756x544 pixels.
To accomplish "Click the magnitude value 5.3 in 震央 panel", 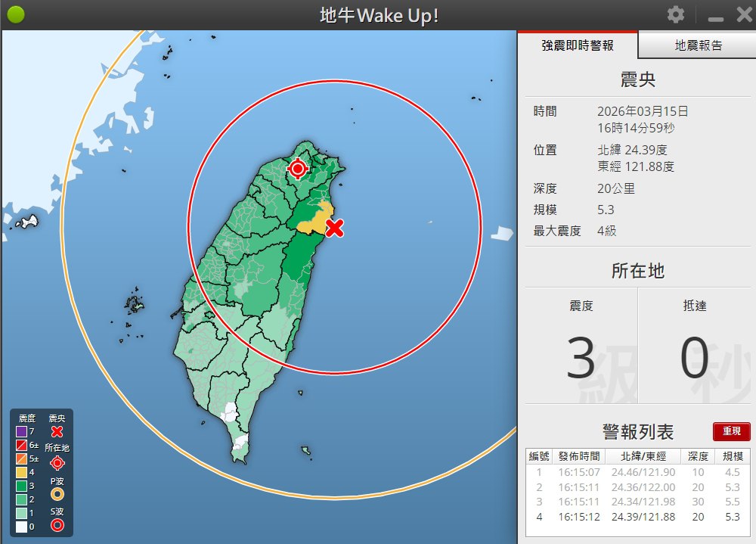I will click(x=606, y=210).
